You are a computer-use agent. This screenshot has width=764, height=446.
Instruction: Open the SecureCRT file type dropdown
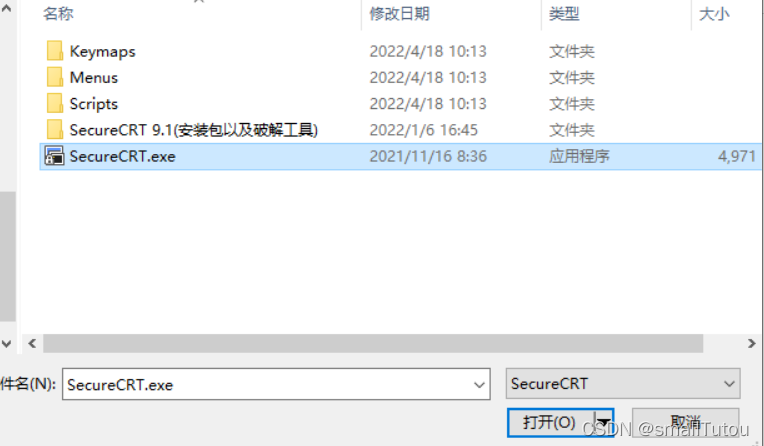click(x=623, y=384)
